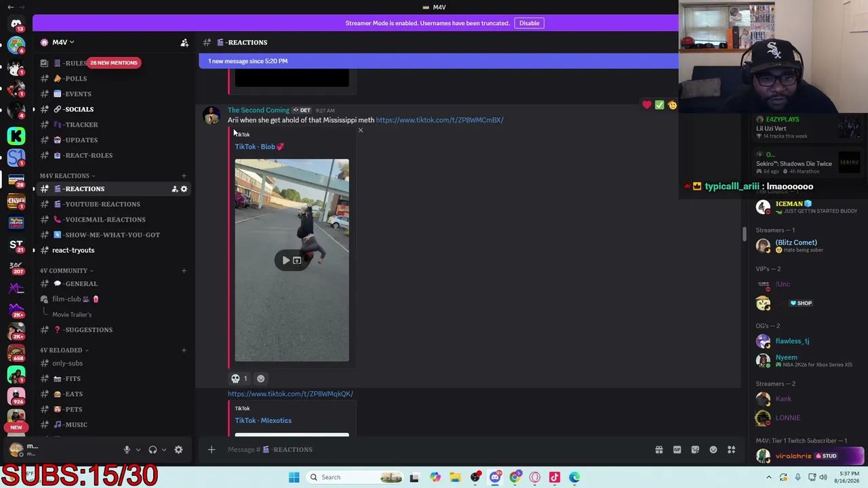868x488 pixels.
Task: Jump to the 28 new mentions
Action: tap(113, 63)
